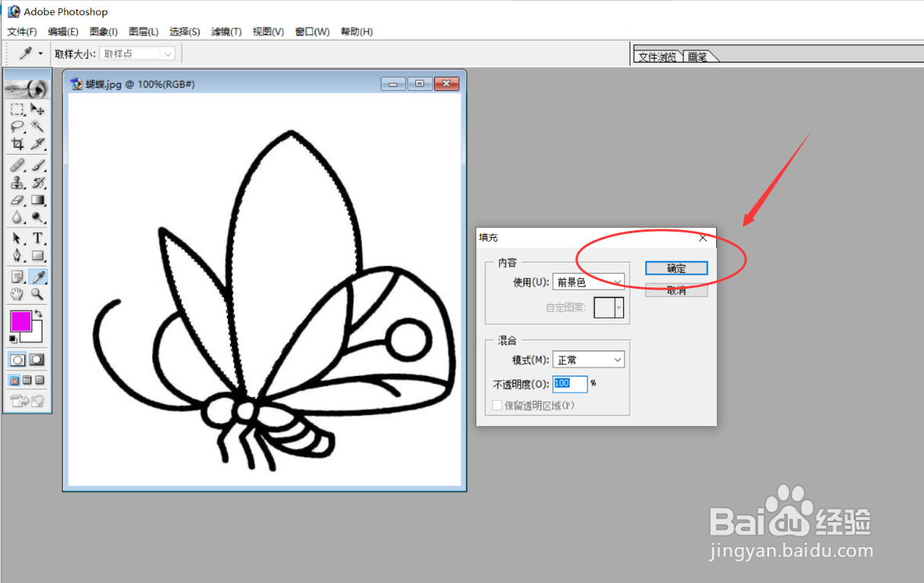The image size is (924, 583).
Task: Toggle Preserve Transparency (保留透明区域) checkbox
Action: (x=497, y=405)
